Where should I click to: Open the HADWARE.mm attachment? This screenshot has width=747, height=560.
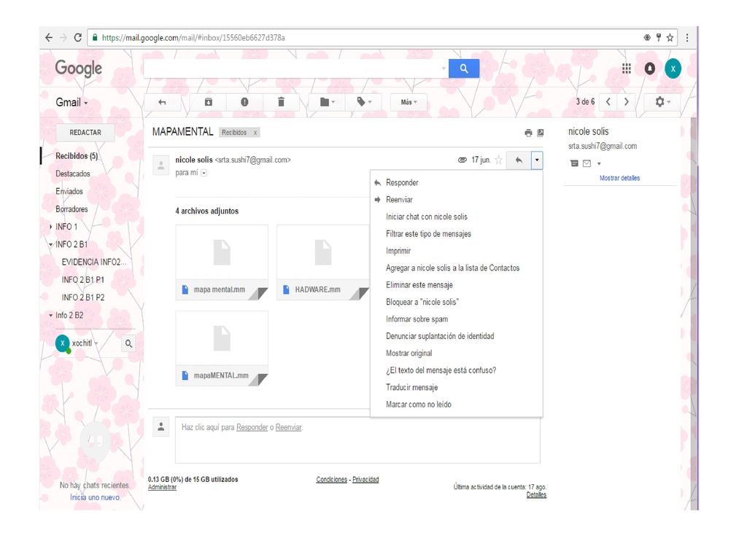pos(322,262)
